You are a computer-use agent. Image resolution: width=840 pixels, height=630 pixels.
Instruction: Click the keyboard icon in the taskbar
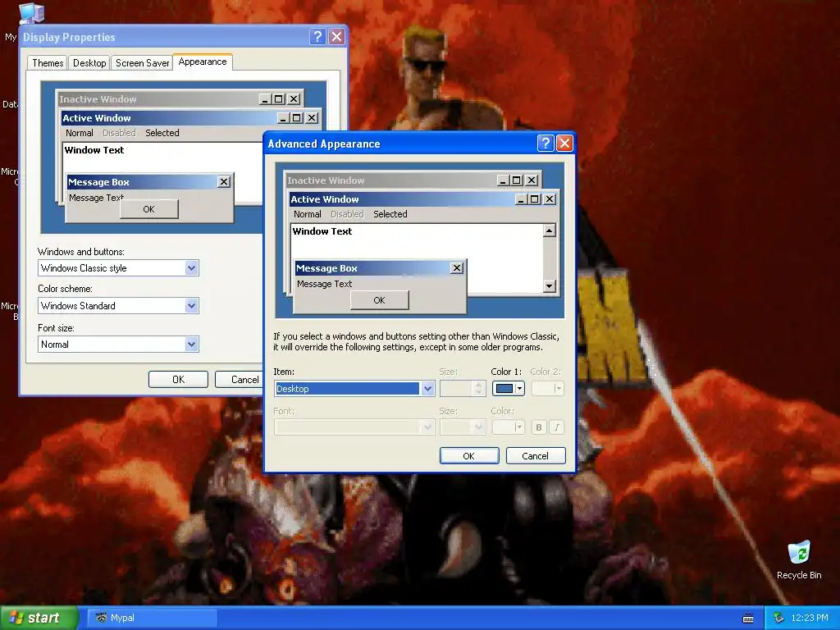[748, 619]
